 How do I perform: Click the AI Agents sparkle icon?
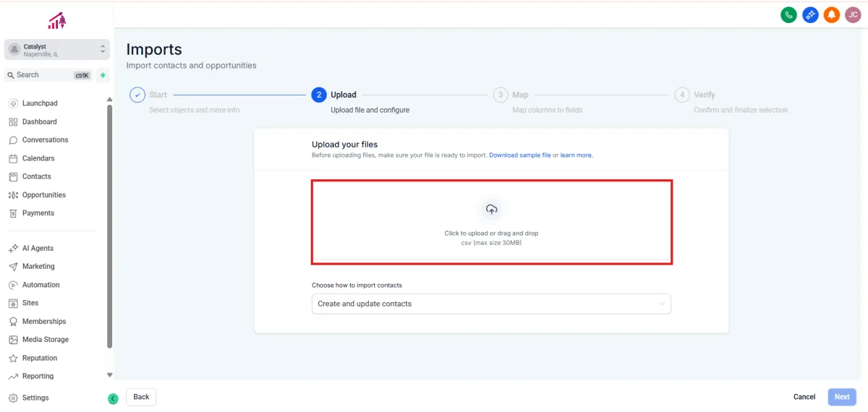(x=13, y=248)
